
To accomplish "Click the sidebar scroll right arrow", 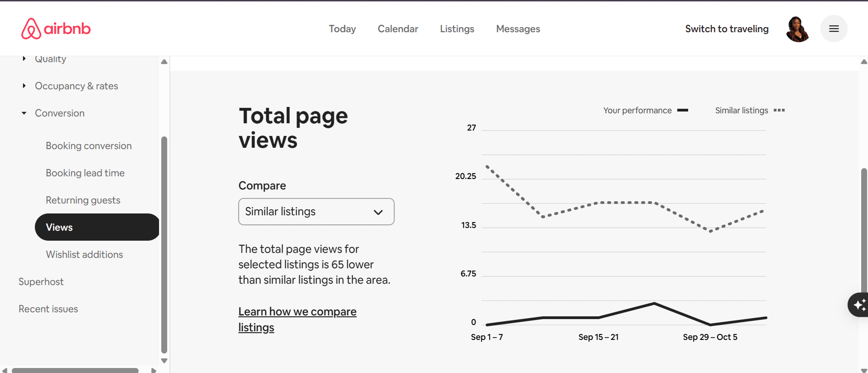I will click(154, 370).
